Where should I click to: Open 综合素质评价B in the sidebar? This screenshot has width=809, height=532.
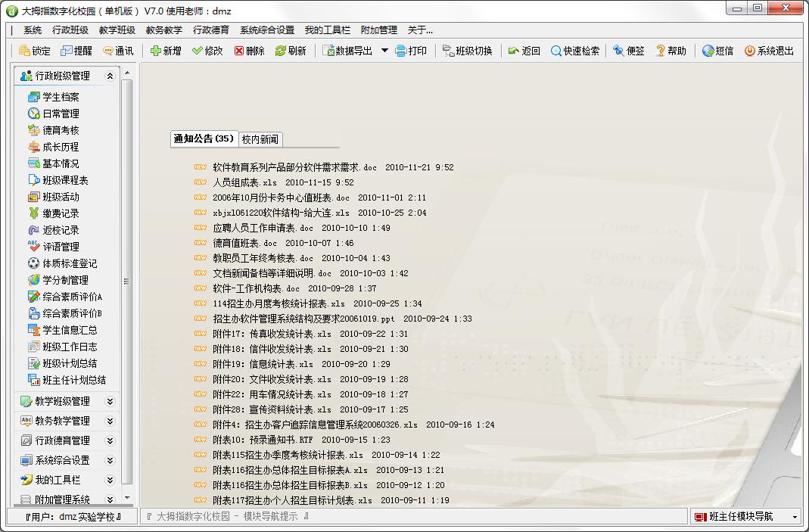click(65, 313)
